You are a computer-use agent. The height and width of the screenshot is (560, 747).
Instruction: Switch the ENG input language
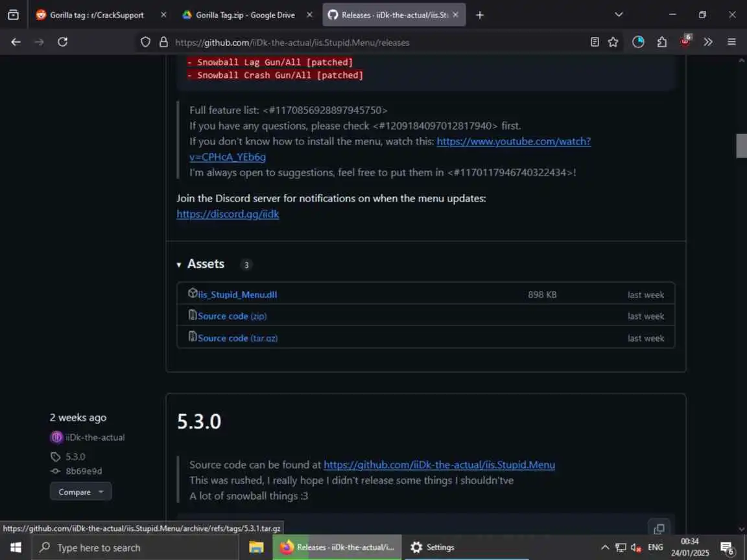(655, 547)
